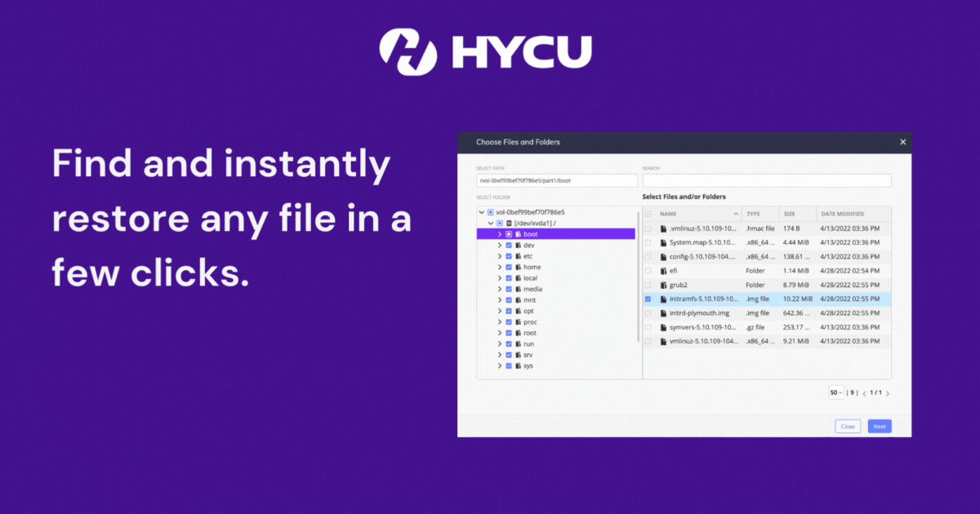980x514 pixels.
Task: Click the file icon of .vmlinuz hmac file
Action: pos(663,228)
